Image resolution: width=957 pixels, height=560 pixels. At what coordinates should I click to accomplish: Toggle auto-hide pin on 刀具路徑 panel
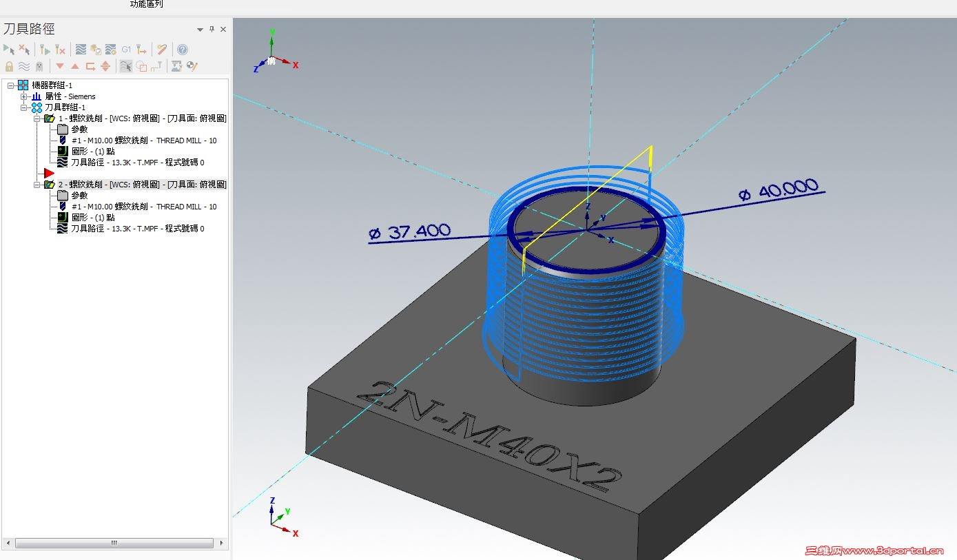point(212,29)
